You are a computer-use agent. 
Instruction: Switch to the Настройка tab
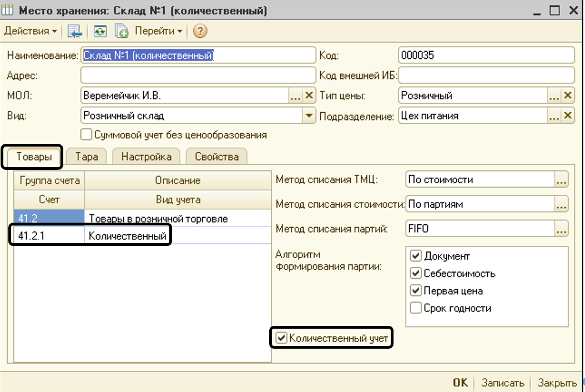(x=147, y=157)
